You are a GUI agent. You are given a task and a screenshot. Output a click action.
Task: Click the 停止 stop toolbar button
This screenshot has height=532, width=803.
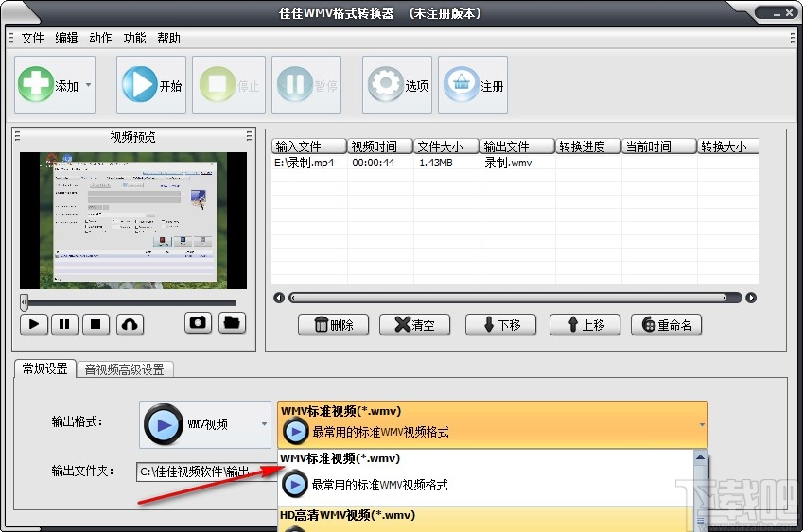coord(229,85)
